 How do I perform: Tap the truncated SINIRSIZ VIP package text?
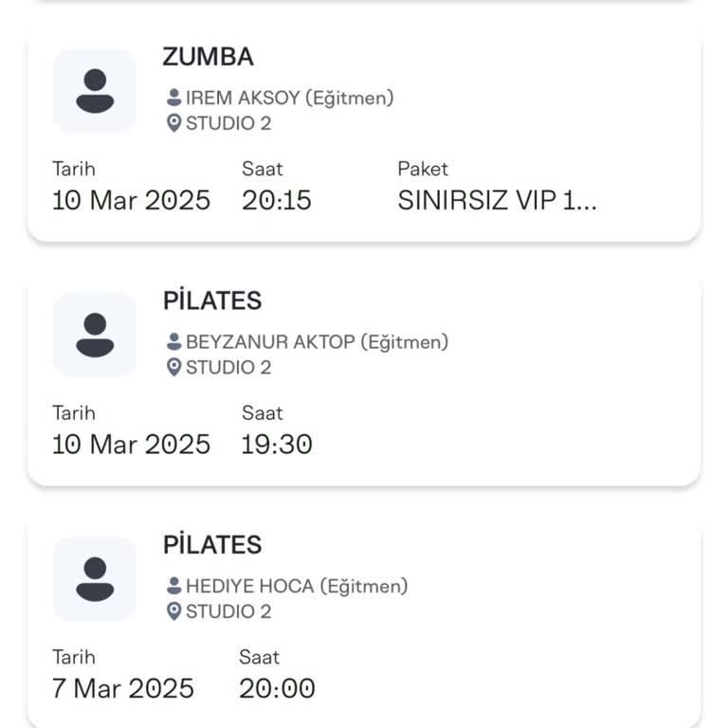point(497,201)
